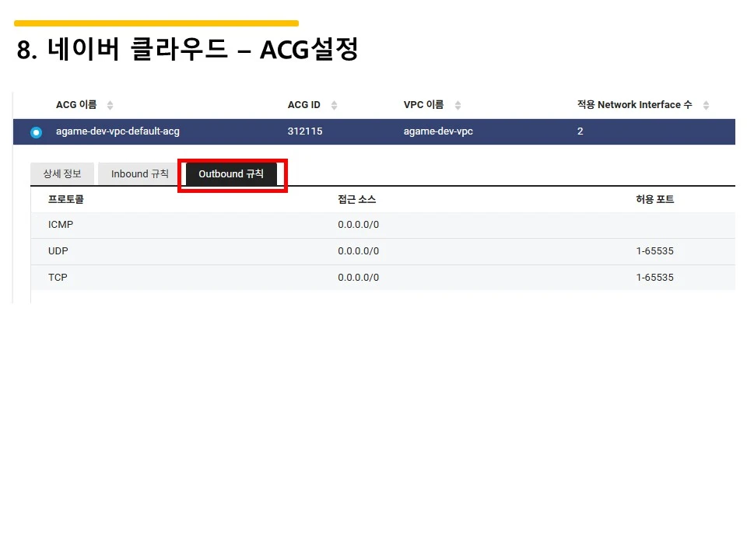747x560 pixels.
Task: Open the Outbound 규칙 tab
Action: 233,173
